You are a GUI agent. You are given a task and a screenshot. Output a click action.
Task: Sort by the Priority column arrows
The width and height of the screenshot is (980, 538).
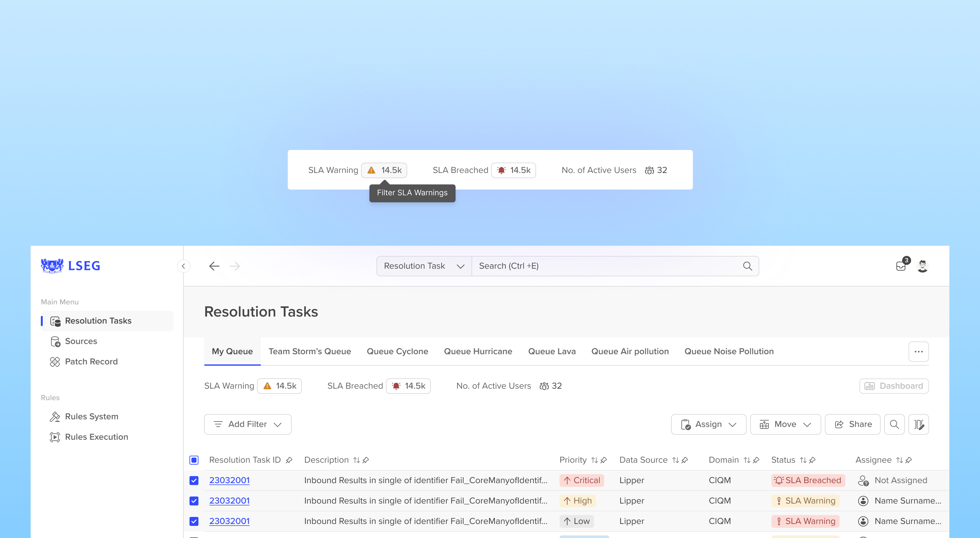594,460
